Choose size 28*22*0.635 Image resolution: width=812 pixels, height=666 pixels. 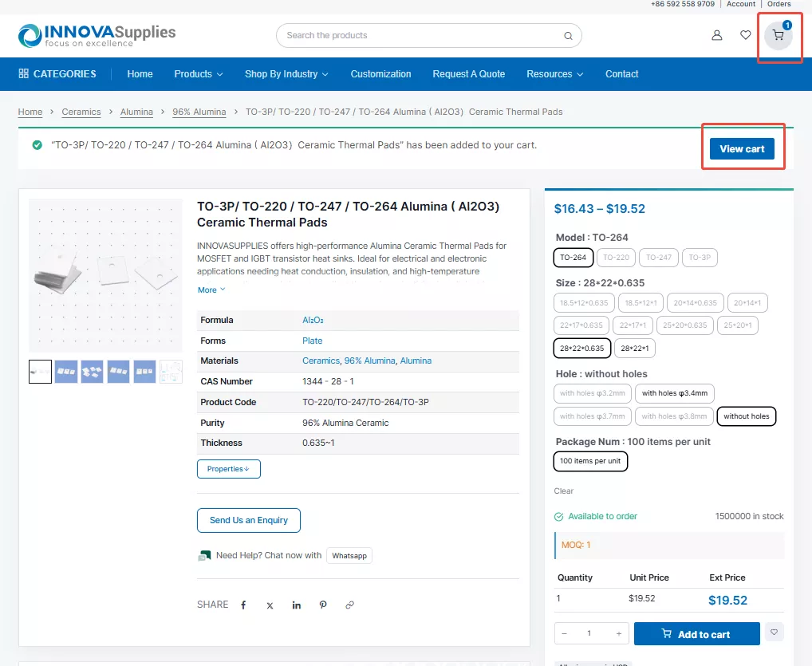tap(582, 348)
